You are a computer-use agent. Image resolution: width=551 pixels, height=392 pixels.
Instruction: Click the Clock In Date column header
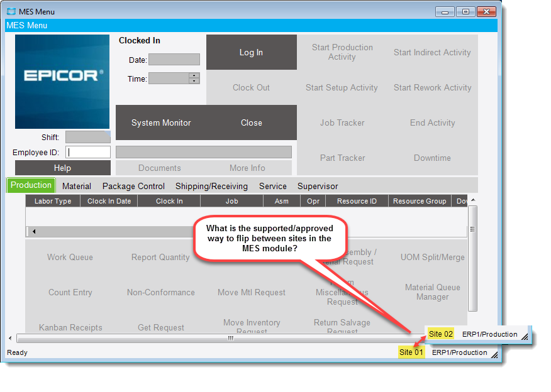point(109,201)
